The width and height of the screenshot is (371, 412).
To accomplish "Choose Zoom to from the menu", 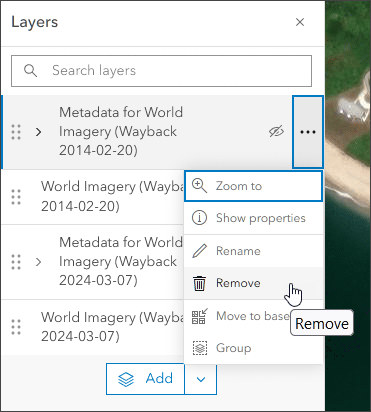I will [253, 186].
